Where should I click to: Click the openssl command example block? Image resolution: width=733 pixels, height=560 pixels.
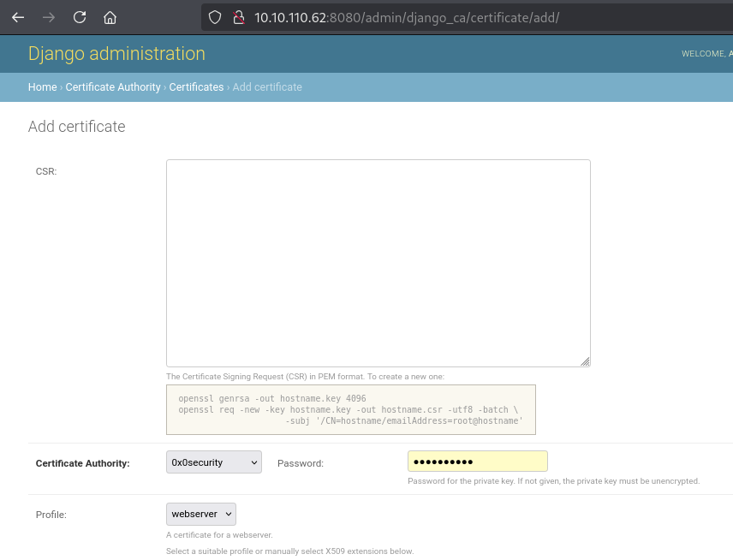[350, 410]
